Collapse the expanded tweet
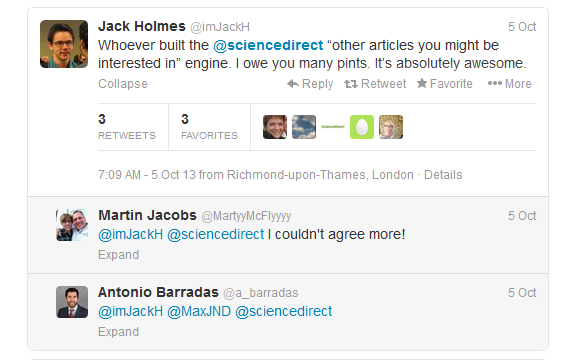This screenshot has width=566, height=360. coord(123,84)
